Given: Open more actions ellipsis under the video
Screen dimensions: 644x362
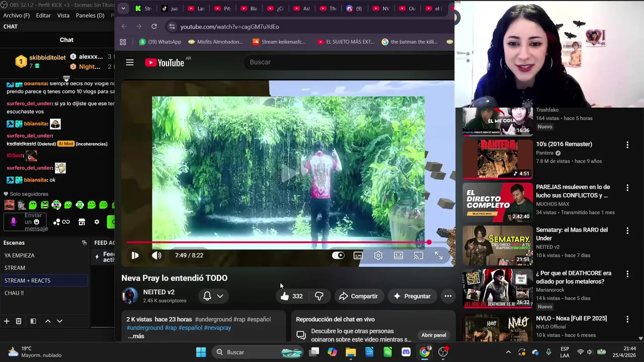Looking at the screenshot, I should 448,296.
